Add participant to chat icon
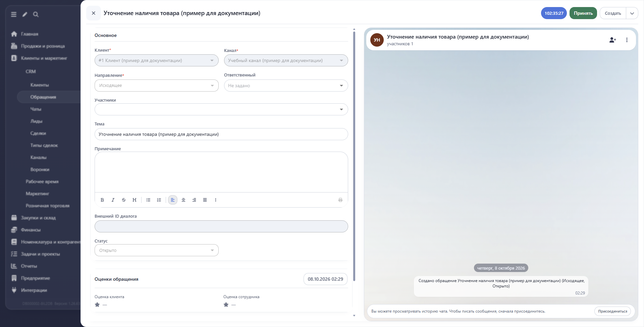The height and width of the screenshot is (327, 644). coord(613,40)
